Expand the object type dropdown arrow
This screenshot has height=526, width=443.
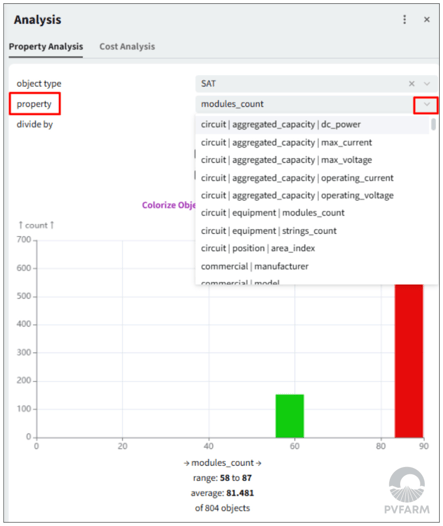coord(427,84)
